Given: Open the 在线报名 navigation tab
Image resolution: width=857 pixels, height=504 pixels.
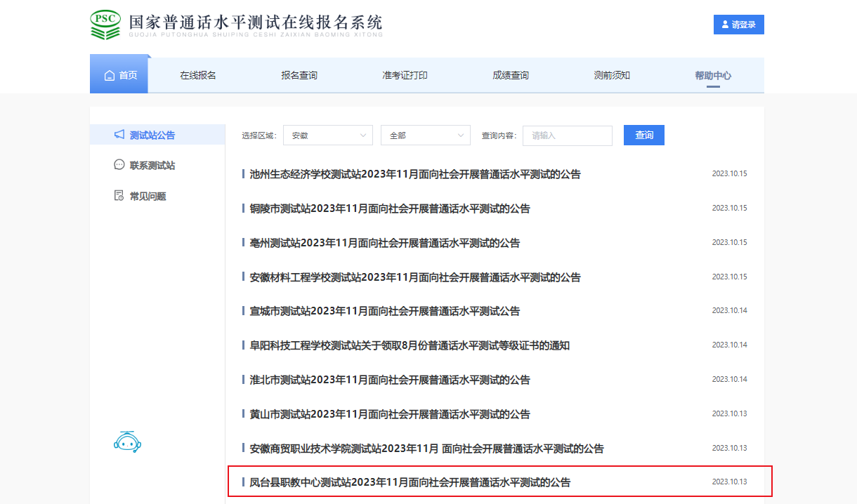Looking at the screenshot, I should [x=198, y=76].
